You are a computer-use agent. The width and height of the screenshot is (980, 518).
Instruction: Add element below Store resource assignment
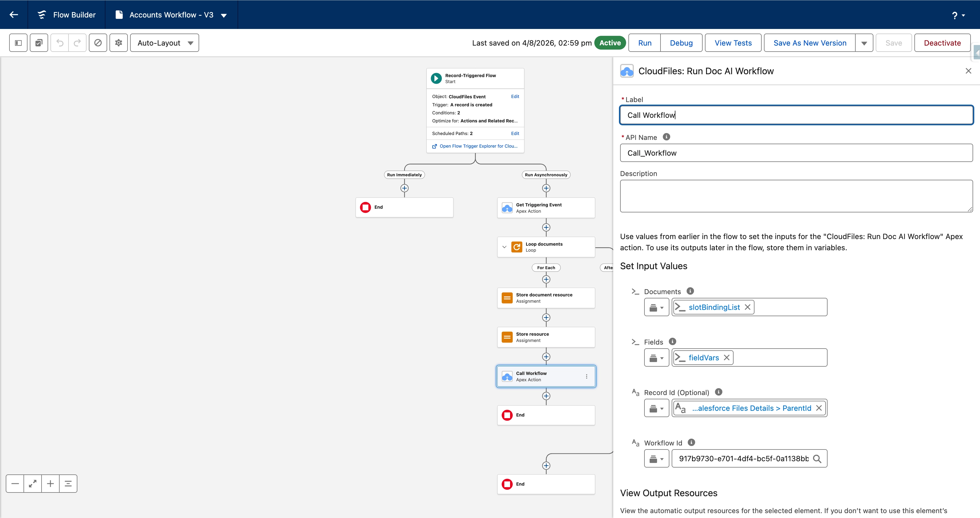coord(546,357)
